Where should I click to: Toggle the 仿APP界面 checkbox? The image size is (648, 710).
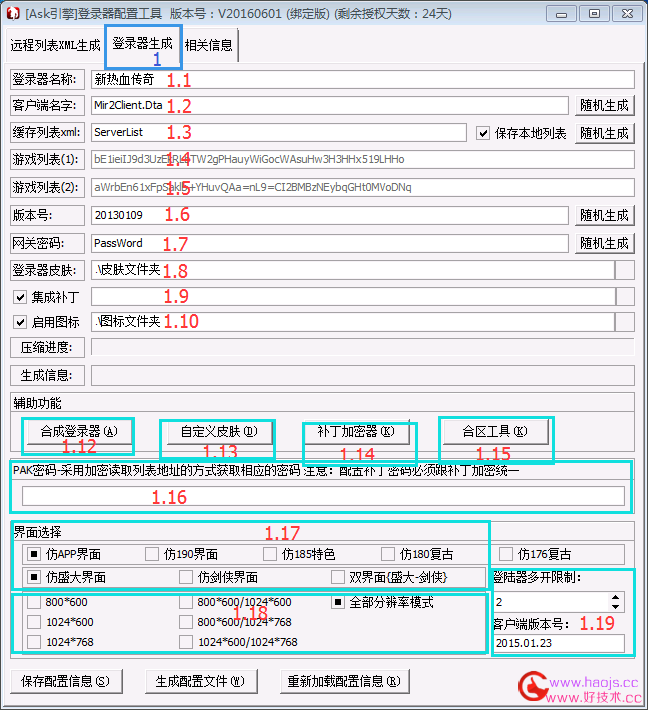pos(34,554)
